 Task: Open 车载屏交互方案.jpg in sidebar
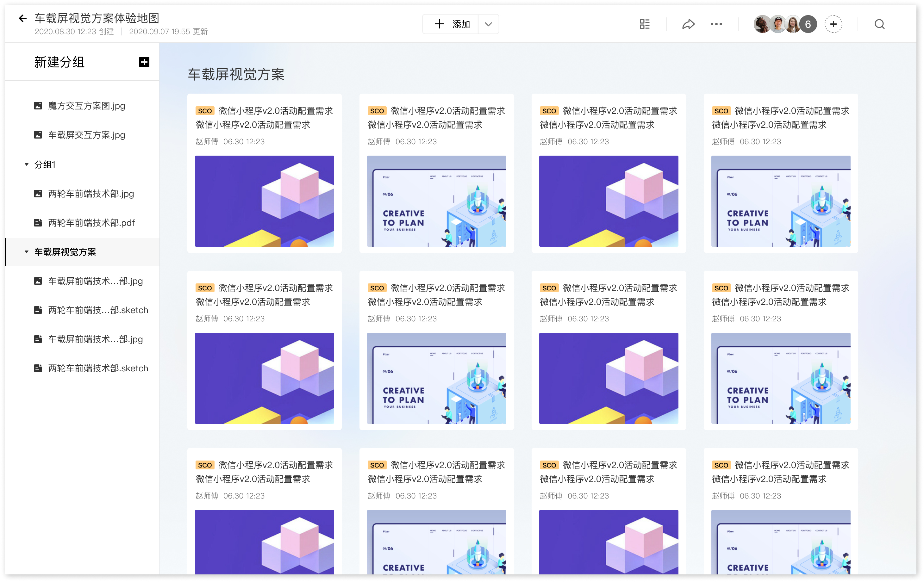pos(86,135)
